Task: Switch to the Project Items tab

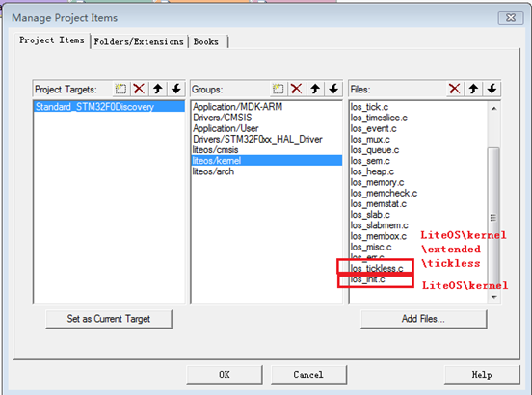Action: tap(52, 40)
